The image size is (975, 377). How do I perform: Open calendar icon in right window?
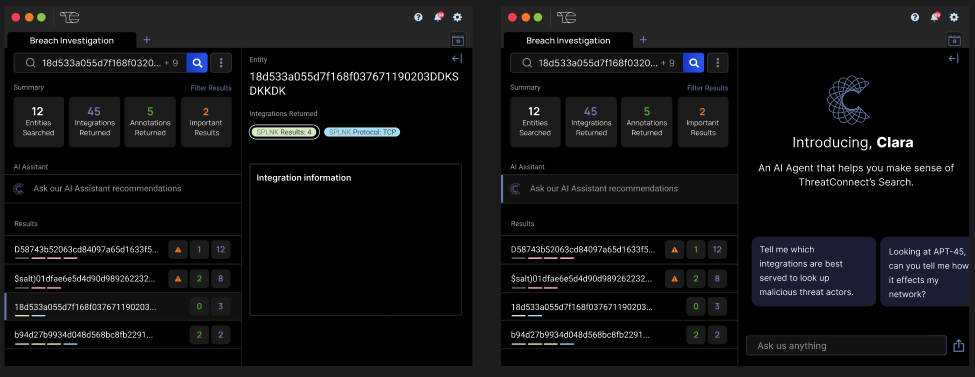coord(954,40)
